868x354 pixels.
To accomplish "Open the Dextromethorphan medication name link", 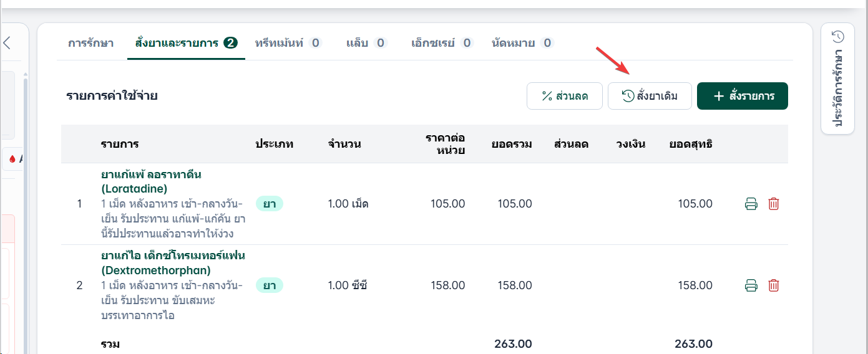I will (x=173, y=263).
